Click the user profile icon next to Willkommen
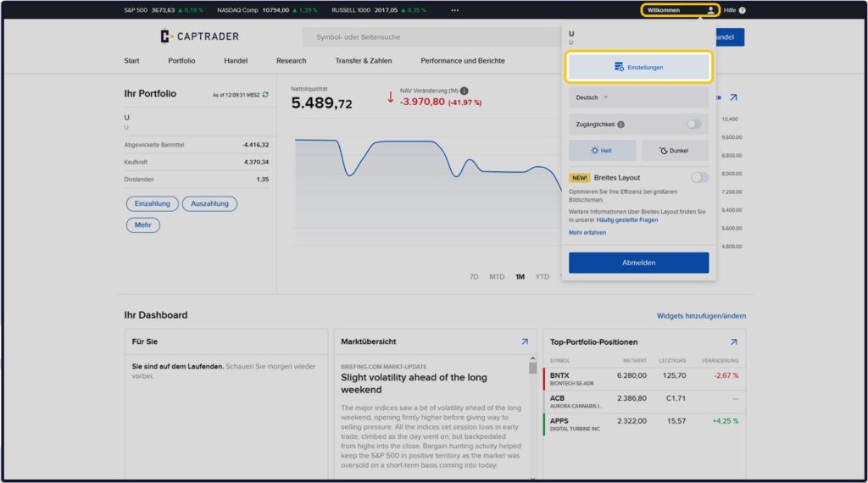868x483 pixels. click(710, 10)
